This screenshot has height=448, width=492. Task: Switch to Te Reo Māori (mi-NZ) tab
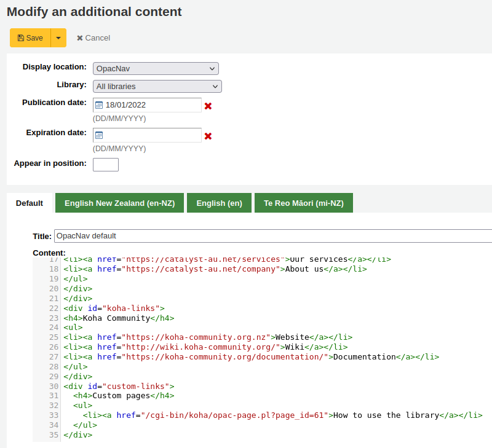[304, 203]
